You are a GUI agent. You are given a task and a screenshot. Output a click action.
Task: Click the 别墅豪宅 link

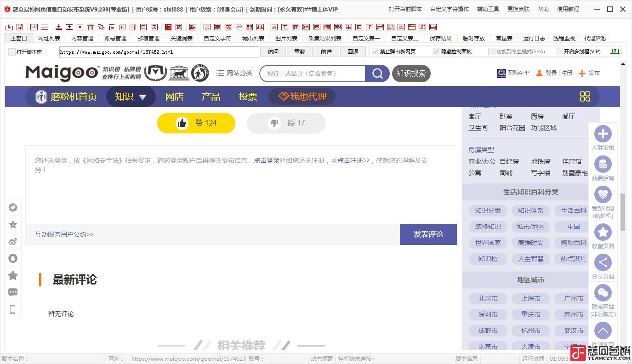(x=575, y=173)
